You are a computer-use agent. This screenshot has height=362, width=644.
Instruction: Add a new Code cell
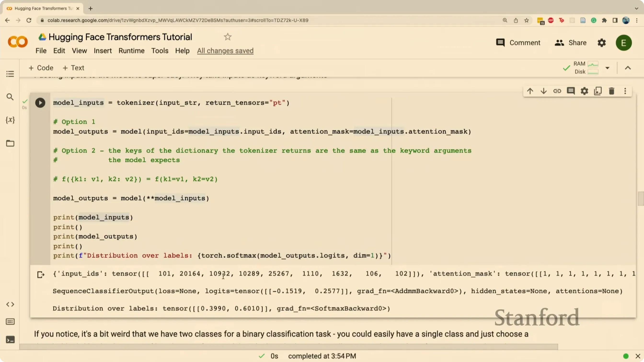[41, 68]
